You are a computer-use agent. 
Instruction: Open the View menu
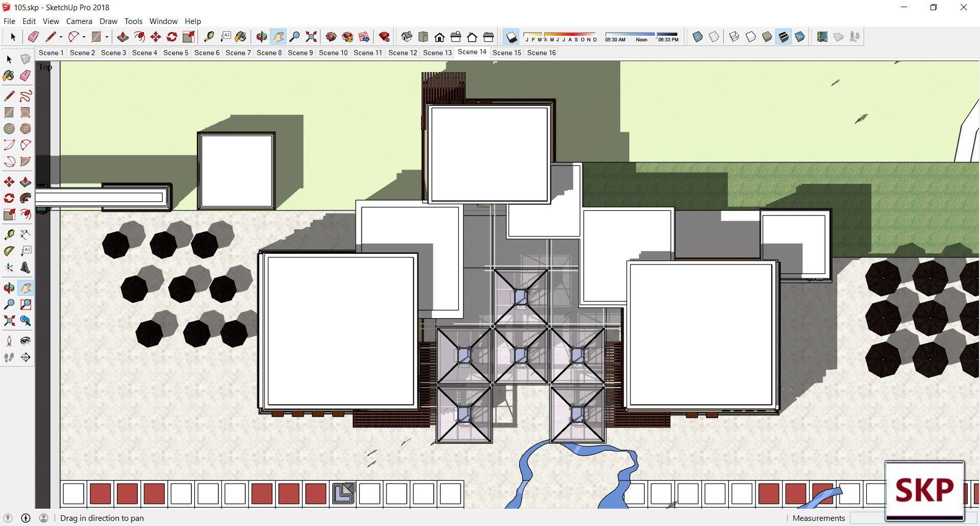(x=51, y=21)
